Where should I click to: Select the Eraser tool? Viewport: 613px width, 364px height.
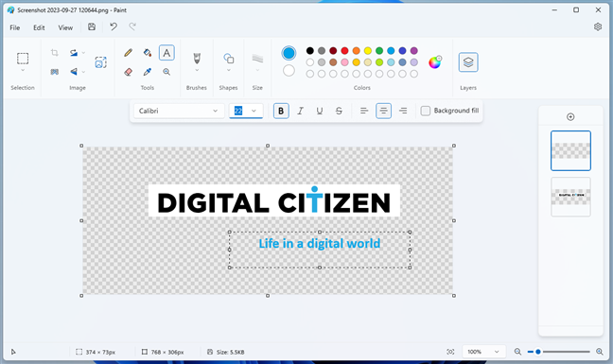[x=129, y=72]
